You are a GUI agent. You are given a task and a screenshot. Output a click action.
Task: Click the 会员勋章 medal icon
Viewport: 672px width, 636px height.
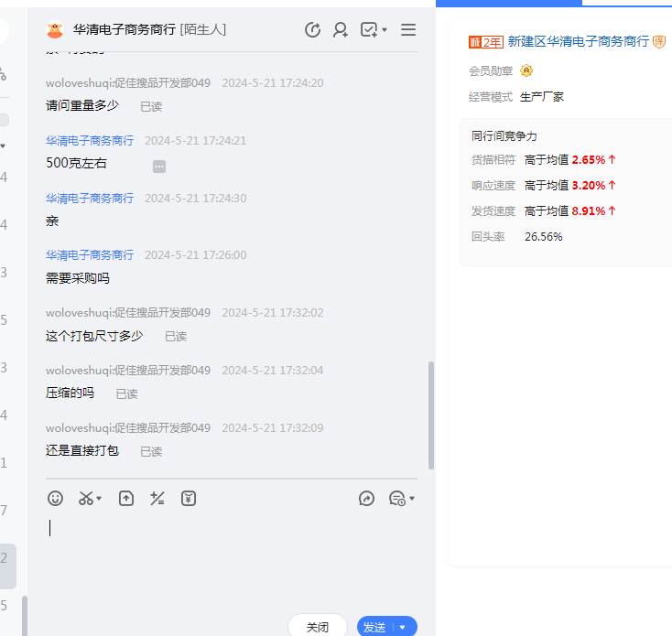[526, 70]
